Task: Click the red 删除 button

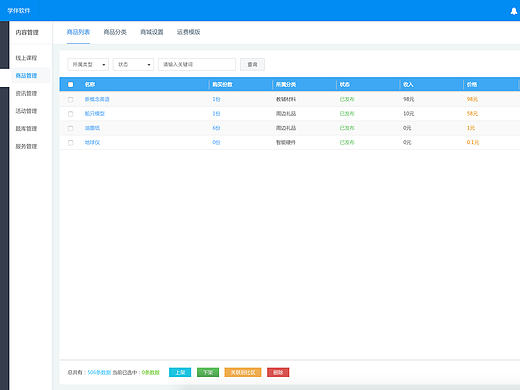Action: point(278,372)
